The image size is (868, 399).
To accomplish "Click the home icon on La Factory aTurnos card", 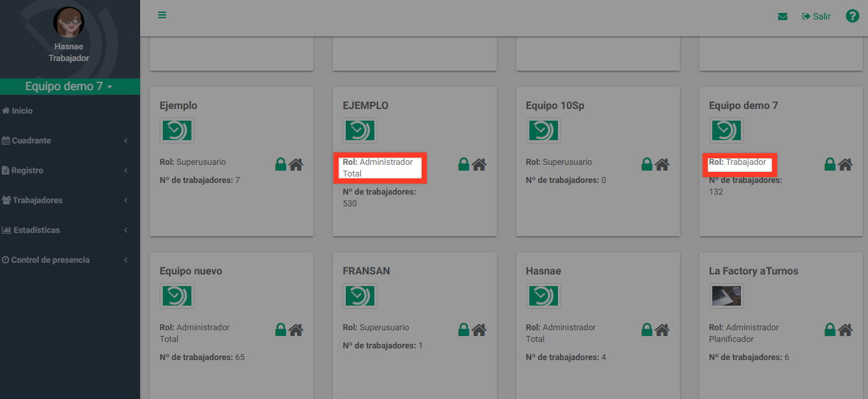I will coord(845,330).
